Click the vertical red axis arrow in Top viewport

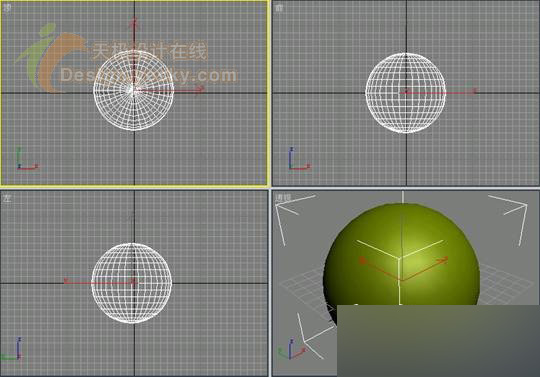pos(134,53)
